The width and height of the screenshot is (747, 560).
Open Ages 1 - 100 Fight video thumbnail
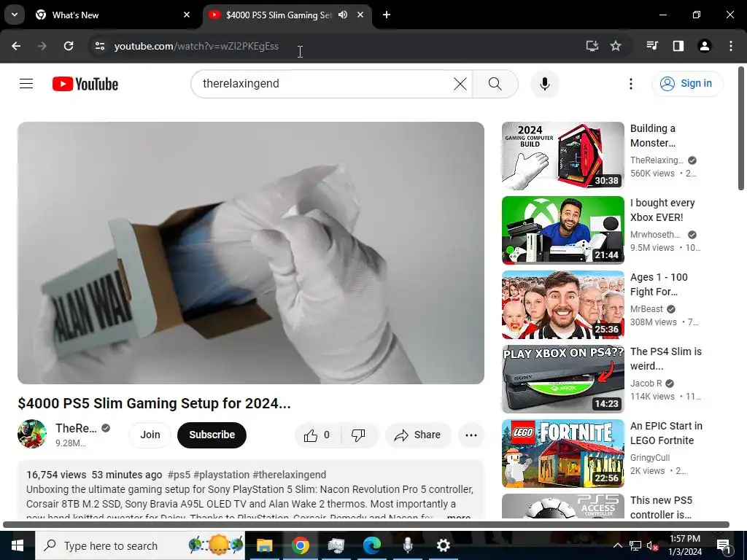pos(562,305)
